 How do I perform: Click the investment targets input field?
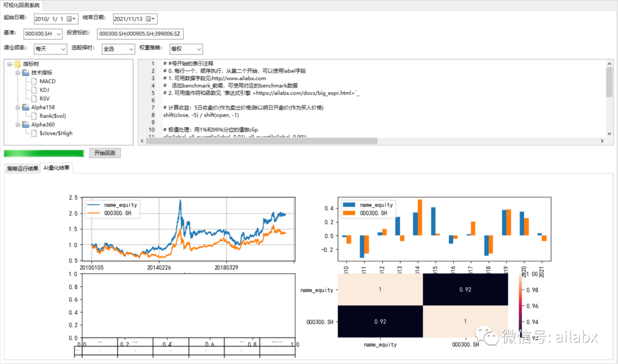[140, 34]
